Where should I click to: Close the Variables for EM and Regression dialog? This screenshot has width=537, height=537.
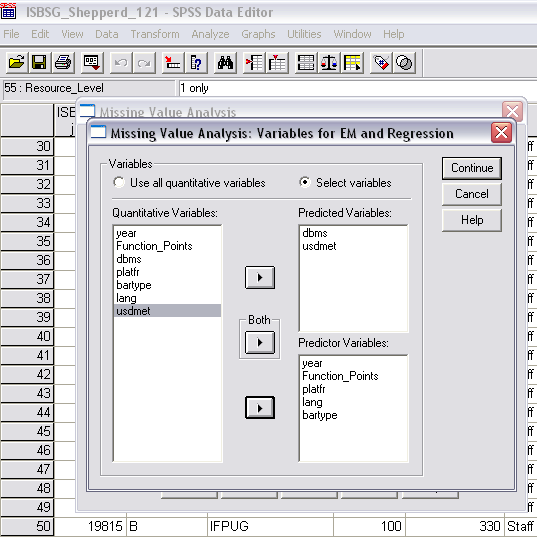click(x=501, y=133)
